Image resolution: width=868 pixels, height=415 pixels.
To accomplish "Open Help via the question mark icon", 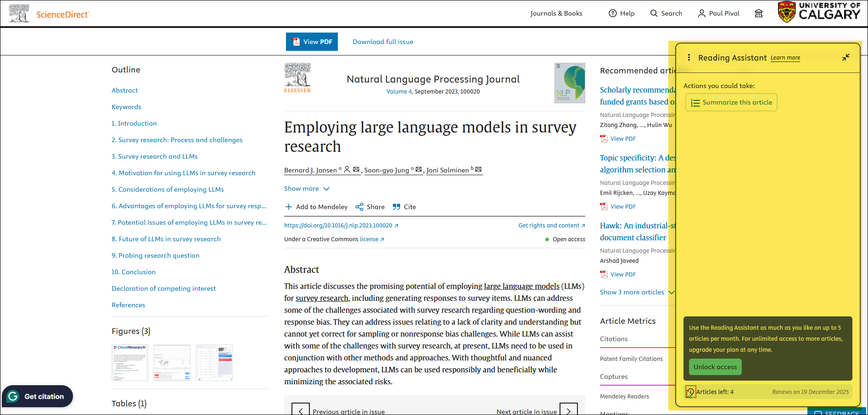I will (612, 13).
